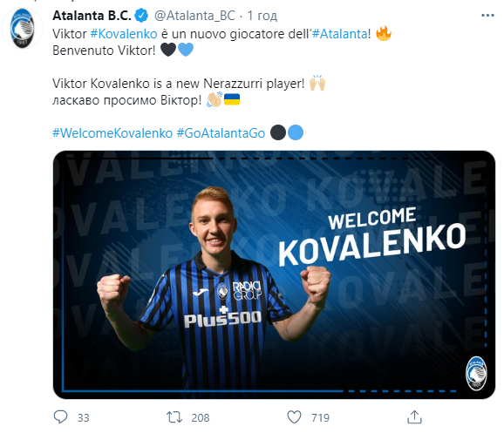
Task: Open the three-dots more options menu
Action: (x=487, y=16)
